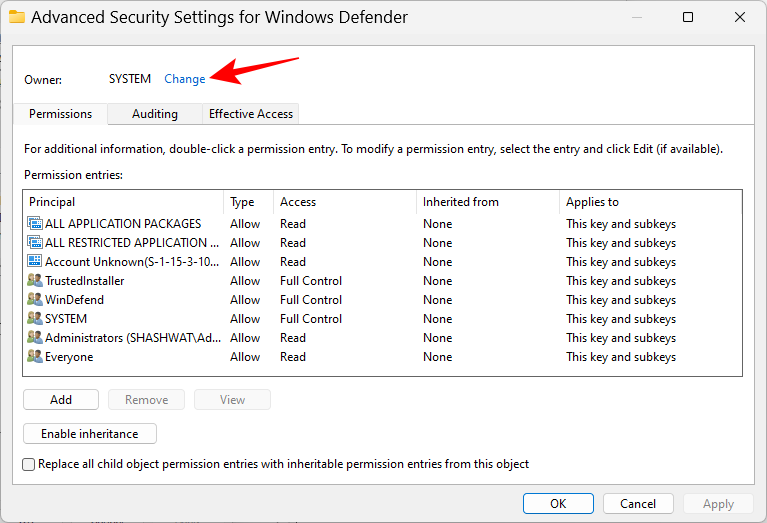Check Replace all child object permission entries
Image resolution: width=767 pixels, height=523 pixels.
(x=29, y=464)
